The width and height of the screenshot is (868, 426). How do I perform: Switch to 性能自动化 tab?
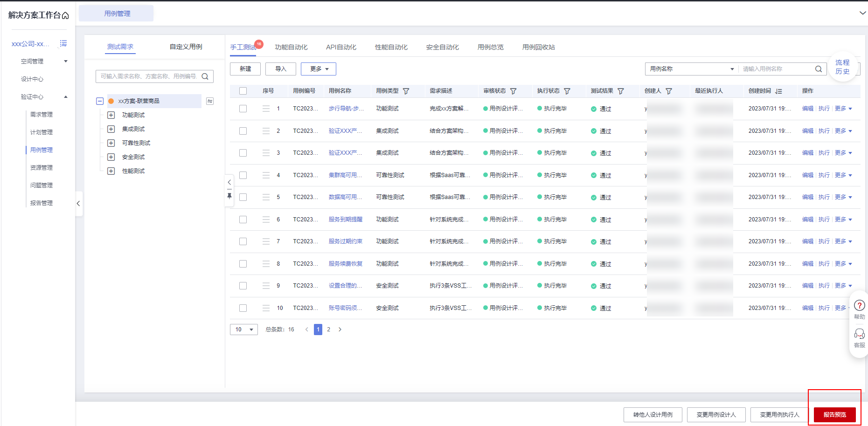pyautogui.click(x=391, y=47)
